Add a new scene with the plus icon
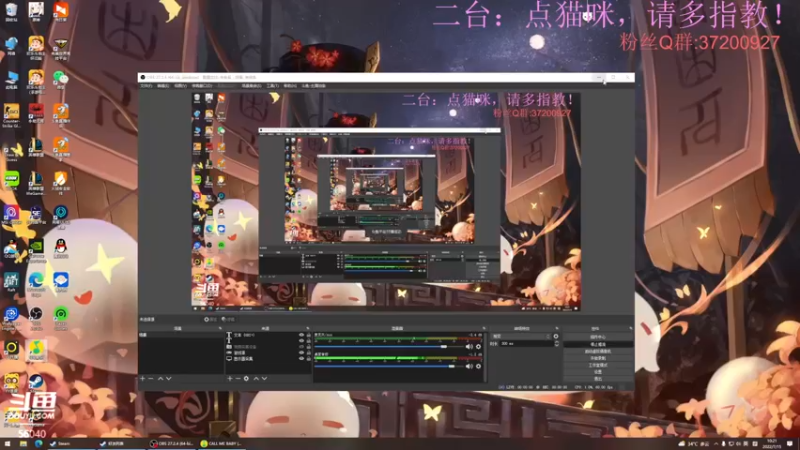This screenshot has height=450, width=800. [x=143, y=379]
